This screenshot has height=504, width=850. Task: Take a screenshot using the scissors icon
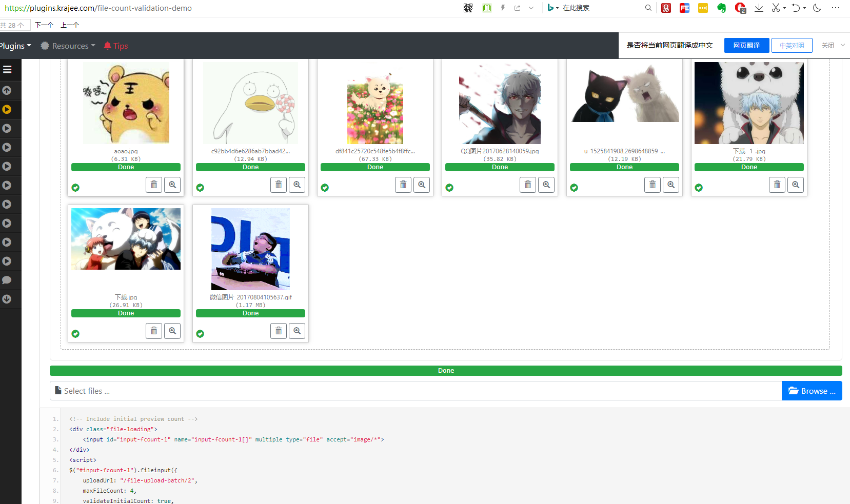pyautogui.click(x=776, y=8)
